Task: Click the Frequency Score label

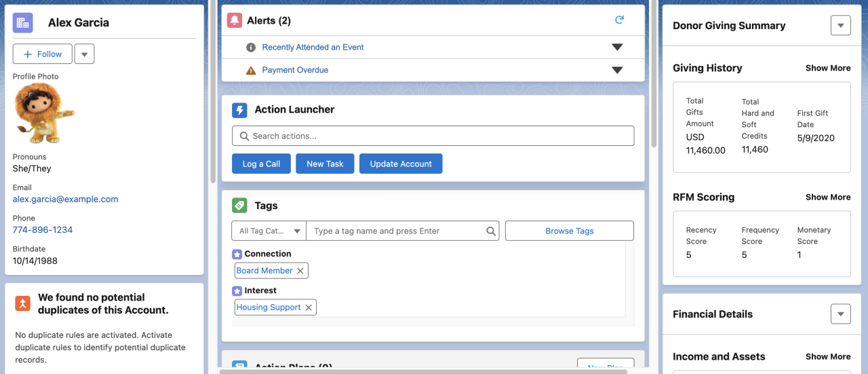Action: tap(760, 236)
